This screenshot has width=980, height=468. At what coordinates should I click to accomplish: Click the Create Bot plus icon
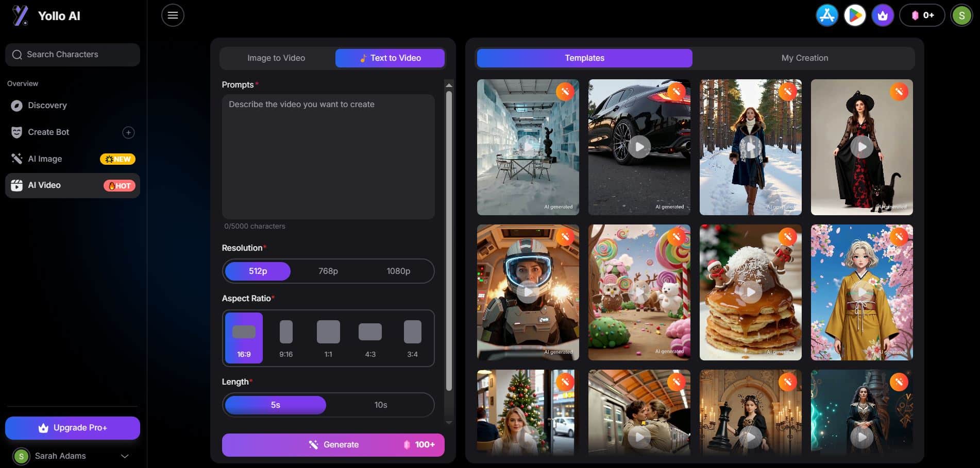(x=128, y=132)
